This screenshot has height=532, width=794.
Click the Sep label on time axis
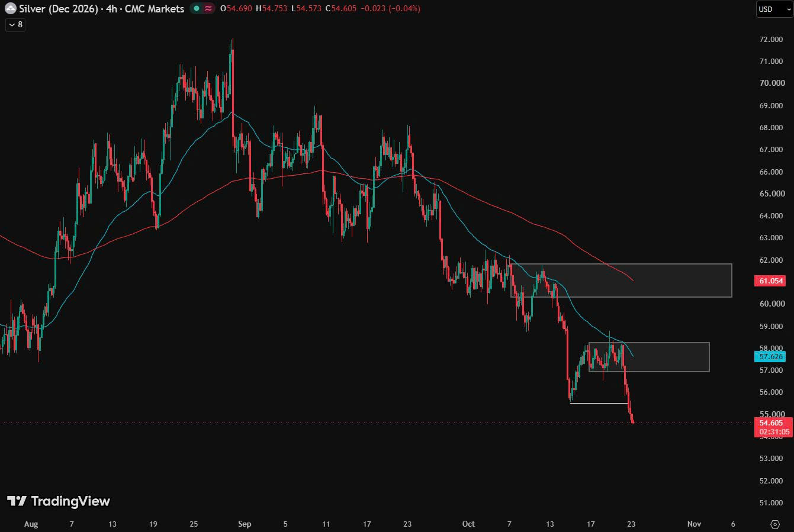click(x=244, y=524)
